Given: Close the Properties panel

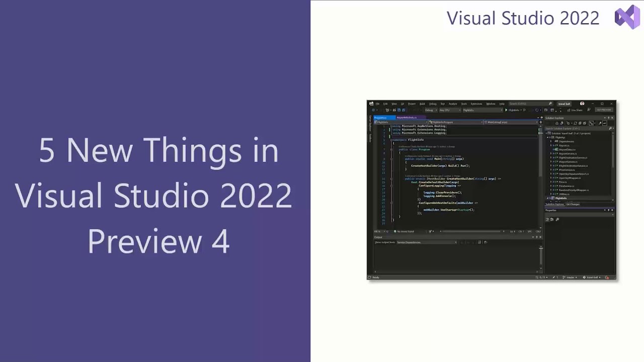Looking at the screenshot, I should point(612,210).
